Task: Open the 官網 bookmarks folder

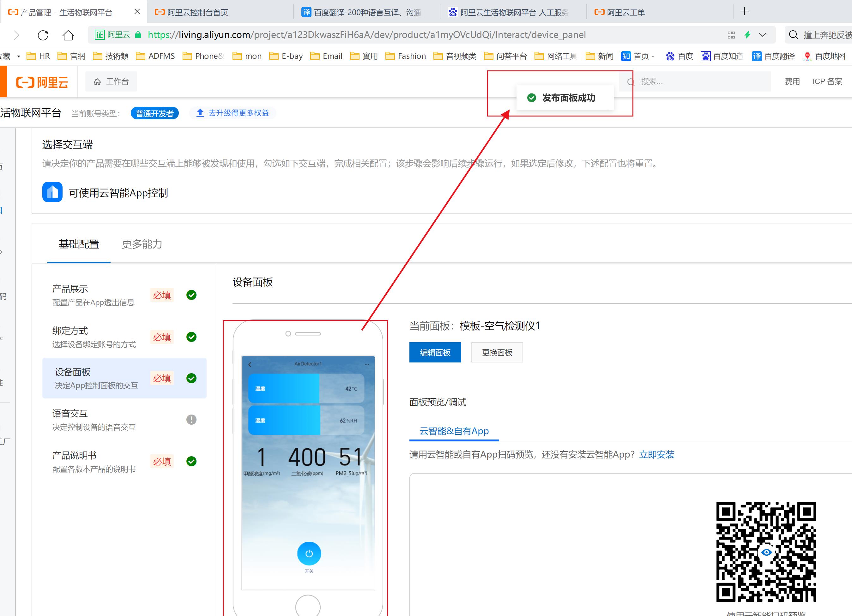Action: (71, 56)
